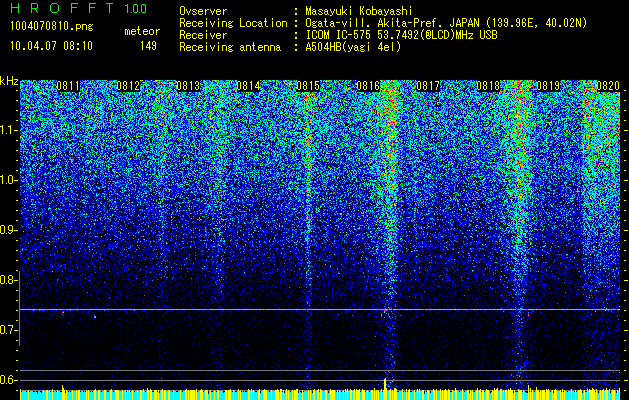The width and height of the screenshot is (629, 400).
Task: Select the file name 1004070810.png
Action: pos(52,27)
